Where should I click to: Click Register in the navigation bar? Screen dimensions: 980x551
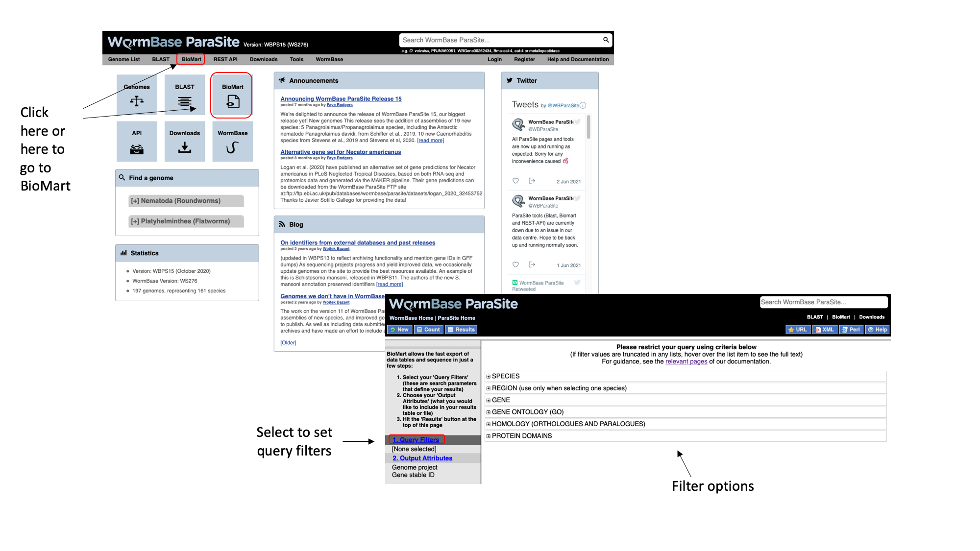pyautogui.click(x=524, y=59)
